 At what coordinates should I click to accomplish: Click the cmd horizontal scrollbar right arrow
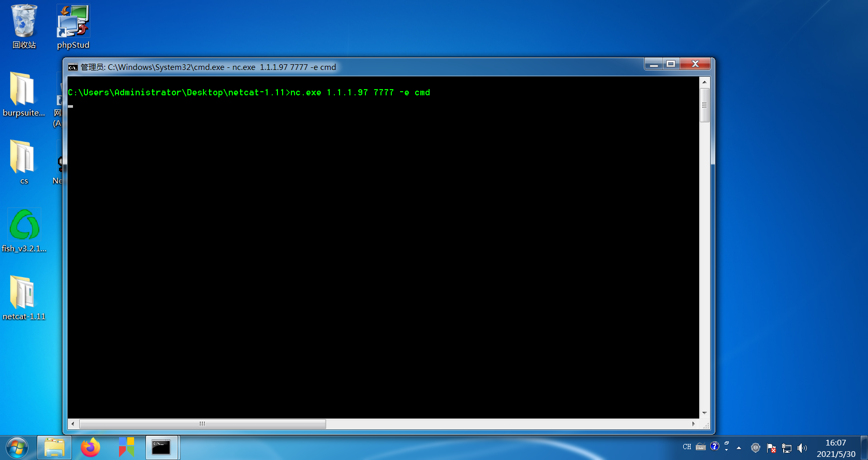[x=694, y=424]
